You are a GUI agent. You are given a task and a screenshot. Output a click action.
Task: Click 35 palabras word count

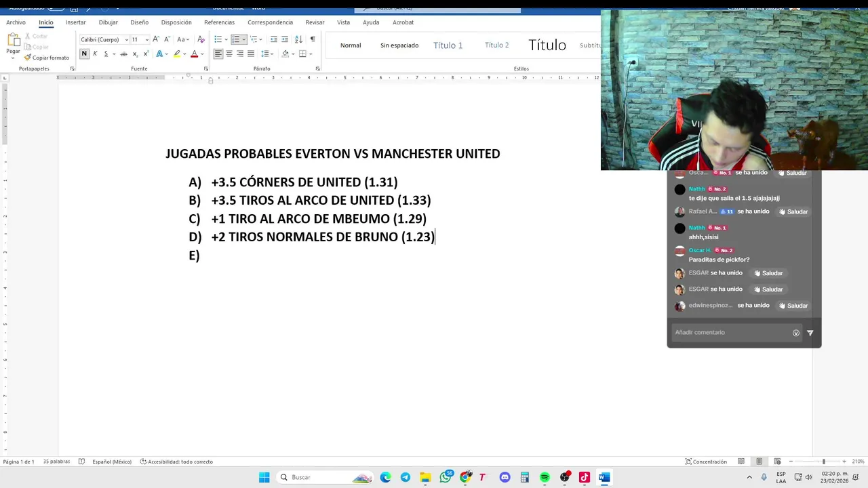56,462
